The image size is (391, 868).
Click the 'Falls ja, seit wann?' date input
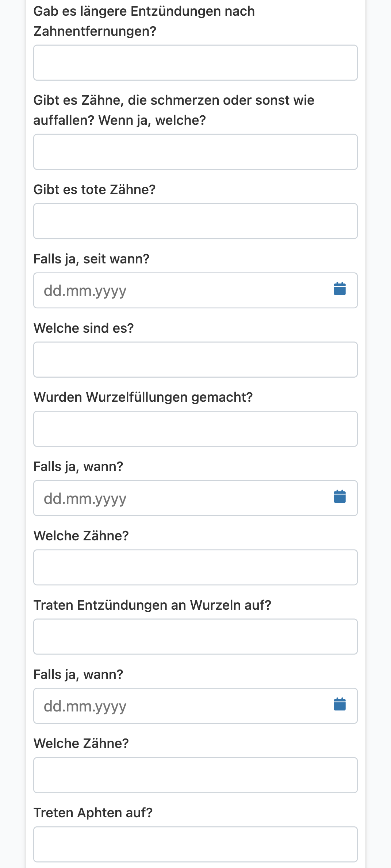(x=195, y=290)
